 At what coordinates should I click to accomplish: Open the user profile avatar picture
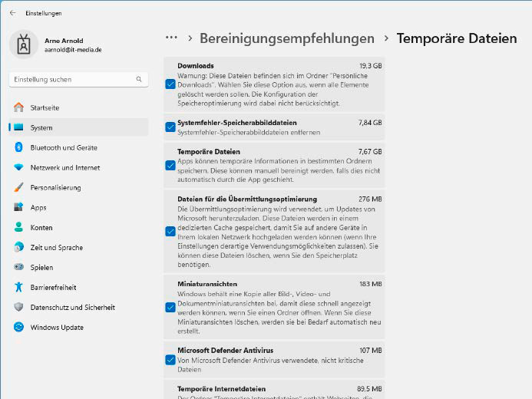coord(23,45)
